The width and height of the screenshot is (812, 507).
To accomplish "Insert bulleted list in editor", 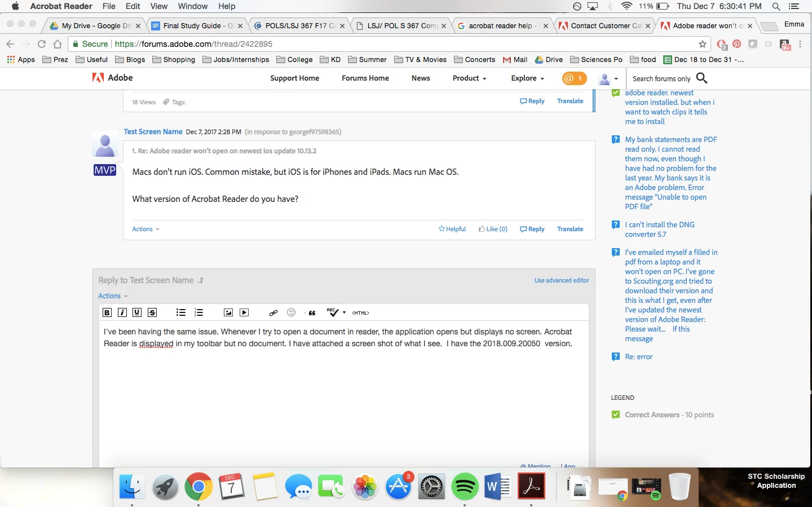I will 181,312.
